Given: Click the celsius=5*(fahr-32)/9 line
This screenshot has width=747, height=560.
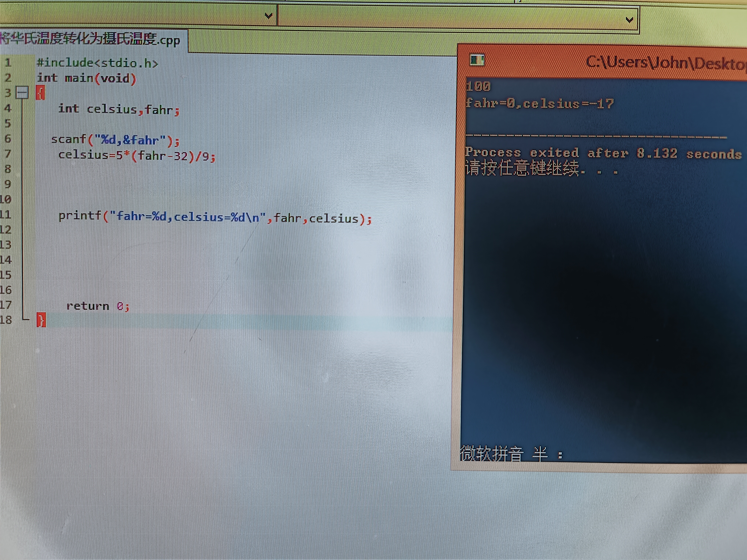Looking at the screenshot, I should tap(136, 156).
